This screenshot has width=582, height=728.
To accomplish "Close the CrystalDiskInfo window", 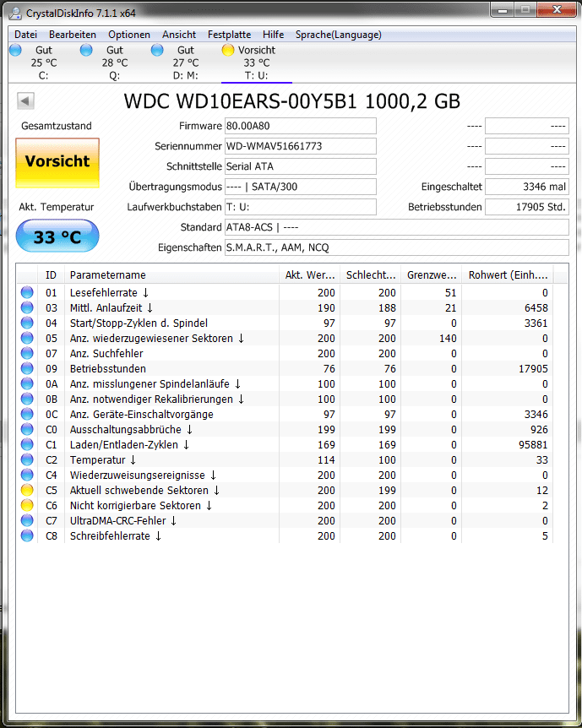I will pos(558,10).
